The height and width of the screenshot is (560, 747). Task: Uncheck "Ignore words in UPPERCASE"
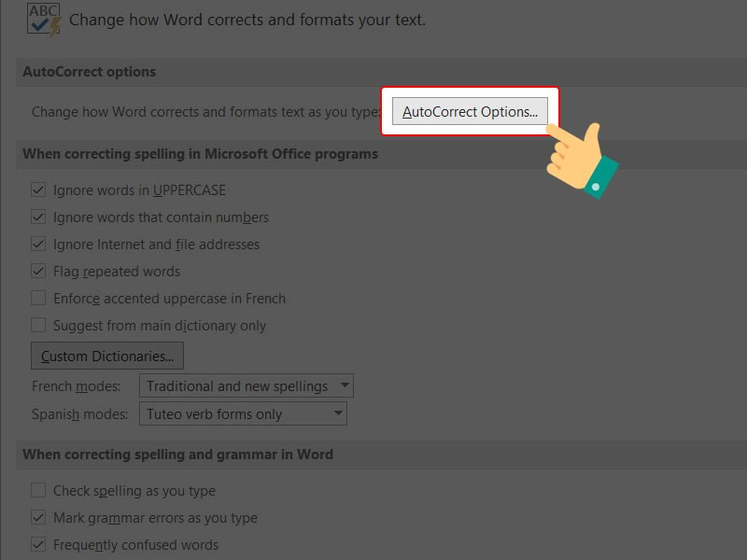coord(38,189)
